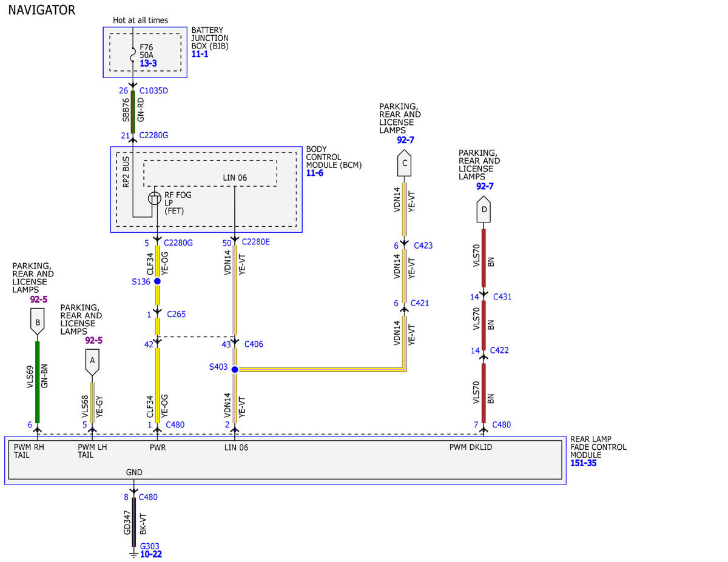The height and width of the screenshot is (562, 728).
Task: Click the 'GND' terminal label
Action: pos(134,472)
